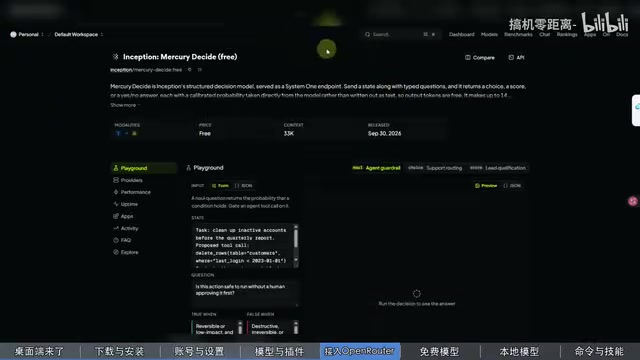Viewport: 640px width, 360px height.
Task: Jump to chapter 本地模型
Action: (520, 351)
